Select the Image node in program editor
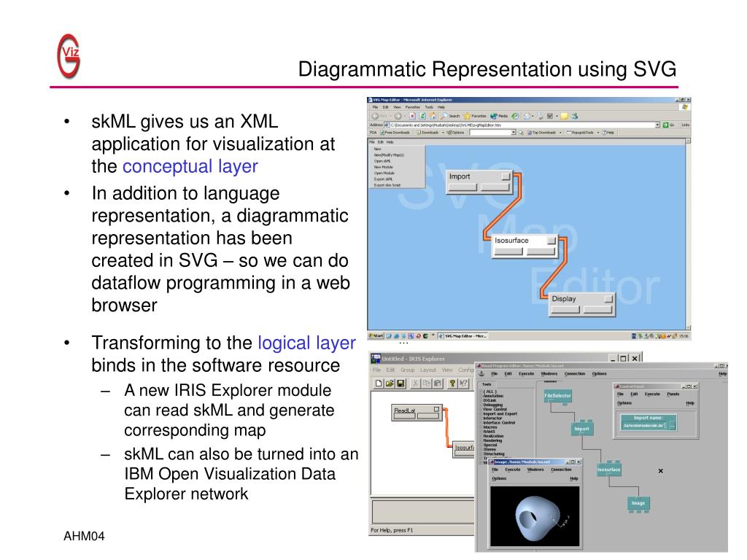747x560 pixels. click(x=638, y=503)
